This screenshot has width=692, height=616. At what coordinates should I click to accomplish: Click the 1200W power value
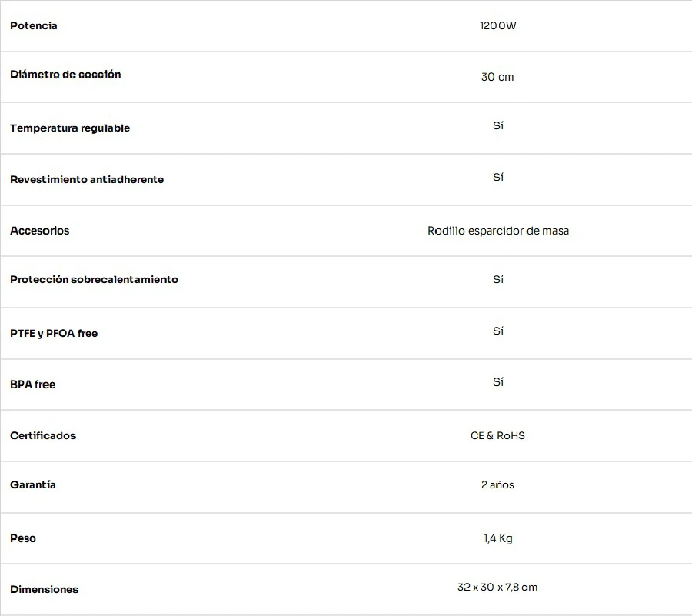tap(497, 26)
